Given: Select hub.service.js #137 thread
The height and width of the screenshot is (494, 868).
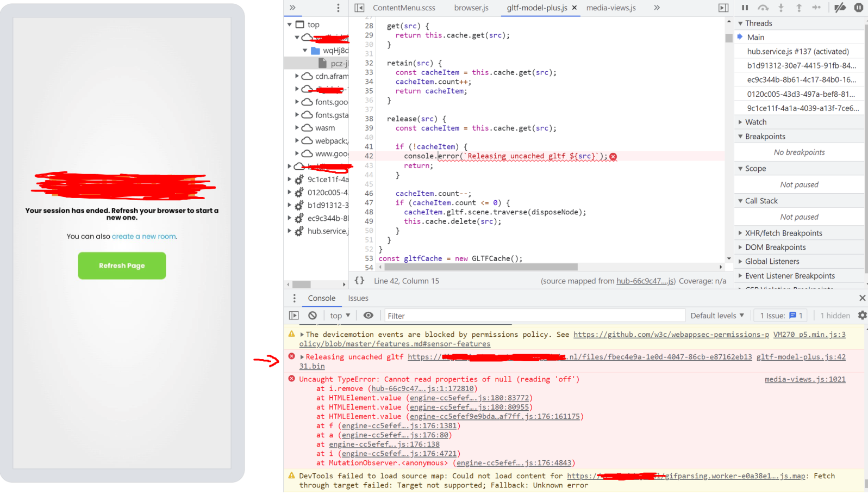Looking at the screenshot, I should [x=799, y=52].
